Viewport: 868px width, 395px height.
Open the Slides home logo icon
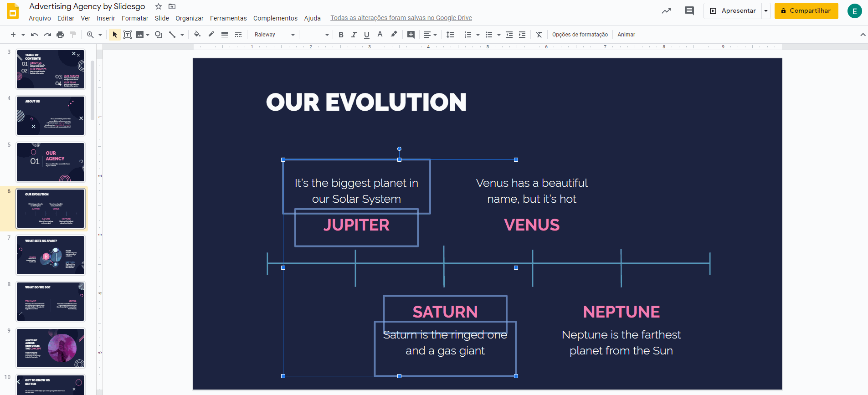point(13,11)
